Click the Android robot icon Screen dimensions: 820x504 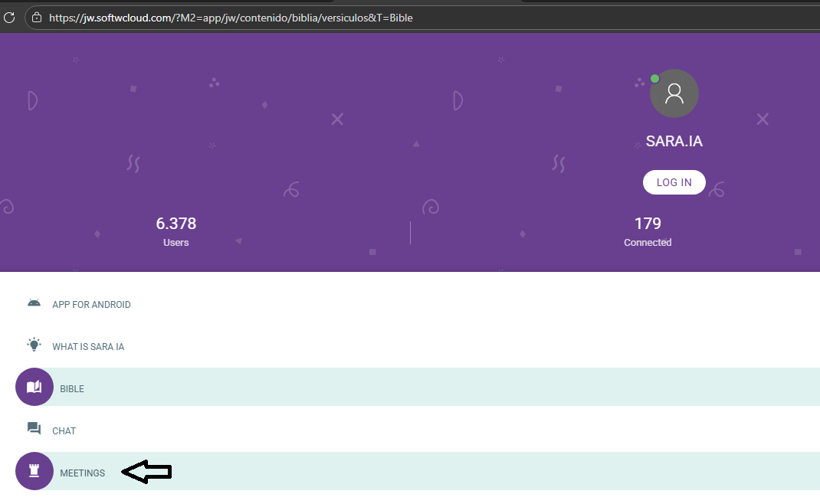(x=34, y=303)
